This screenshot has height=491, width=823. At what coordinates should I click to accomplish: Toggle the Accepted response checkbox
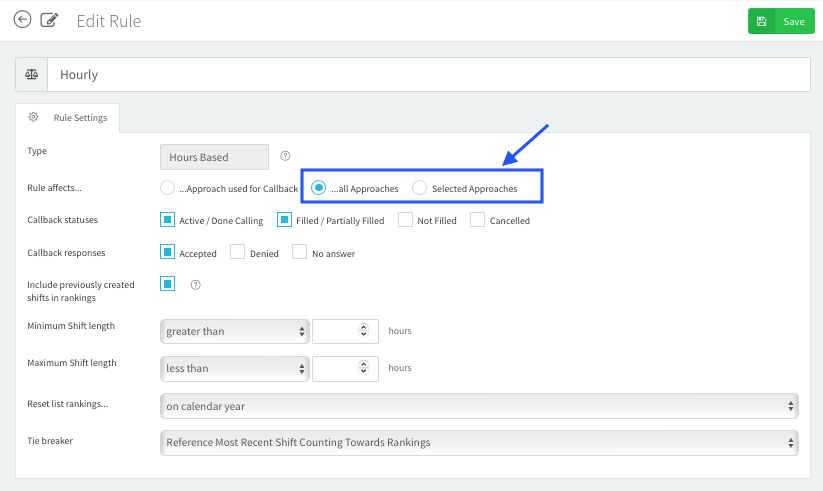[x=167, y=252]
